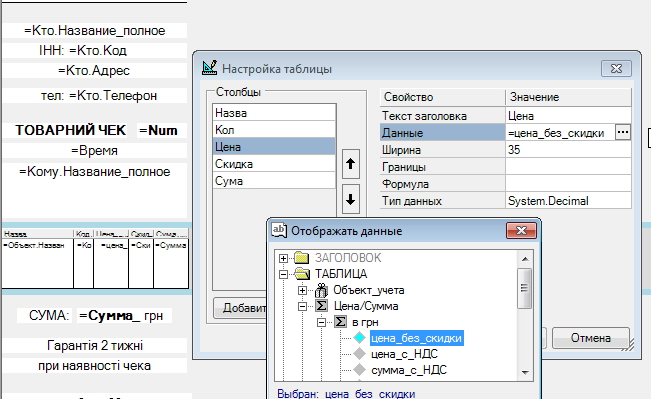The width and height of the screenshot is (651, 399).
Task: Select the Данные property row label
Action: 442,132
